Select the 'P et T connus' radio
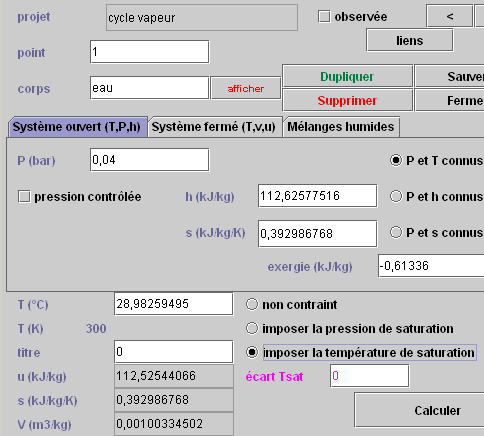 [396, 160]
